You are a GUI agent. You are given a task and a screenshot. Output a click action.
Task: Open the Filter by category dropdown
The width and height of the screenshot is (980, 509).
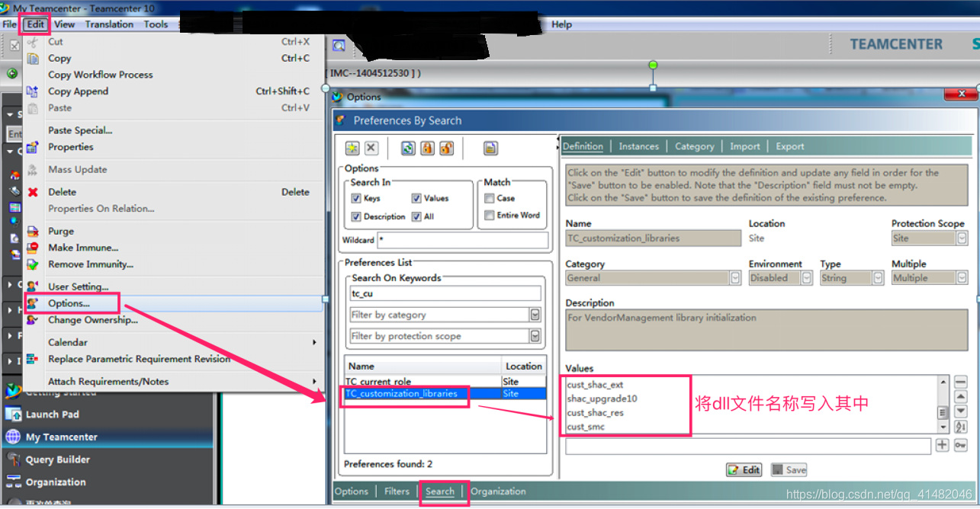[535, 315]
